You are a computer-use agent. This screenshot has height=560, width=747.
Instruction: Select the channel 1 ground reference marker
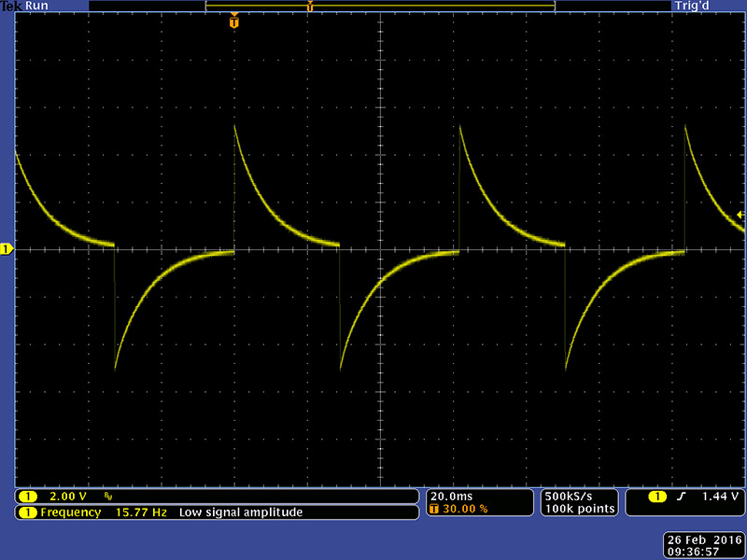click(7, 249)
